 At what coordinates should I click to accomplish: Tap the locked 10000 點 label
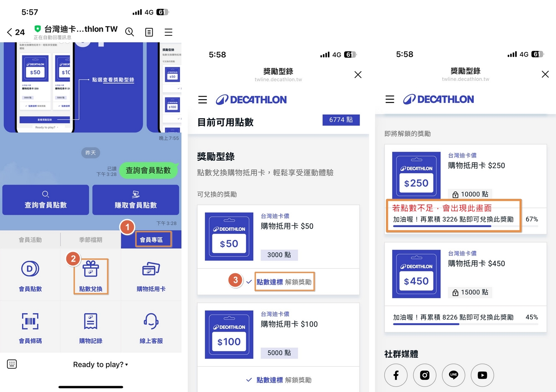coord(470,194)
